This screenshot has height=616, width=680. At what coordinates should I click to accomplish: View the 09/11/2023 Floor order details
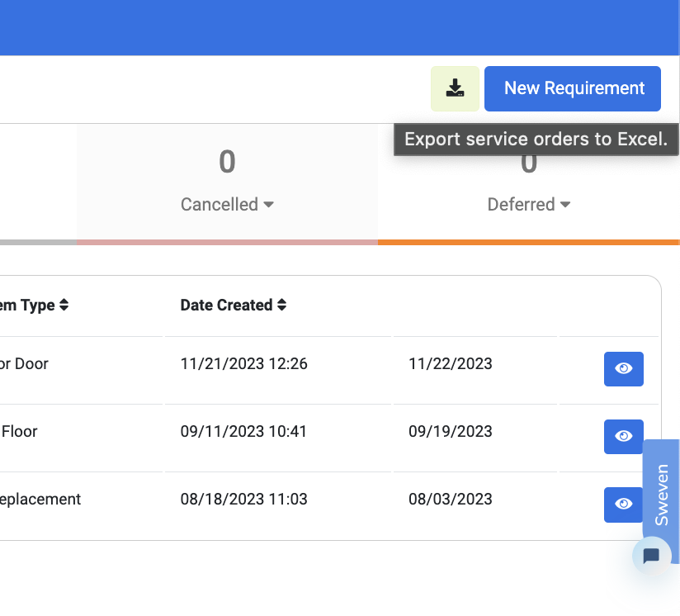[624, 437]
